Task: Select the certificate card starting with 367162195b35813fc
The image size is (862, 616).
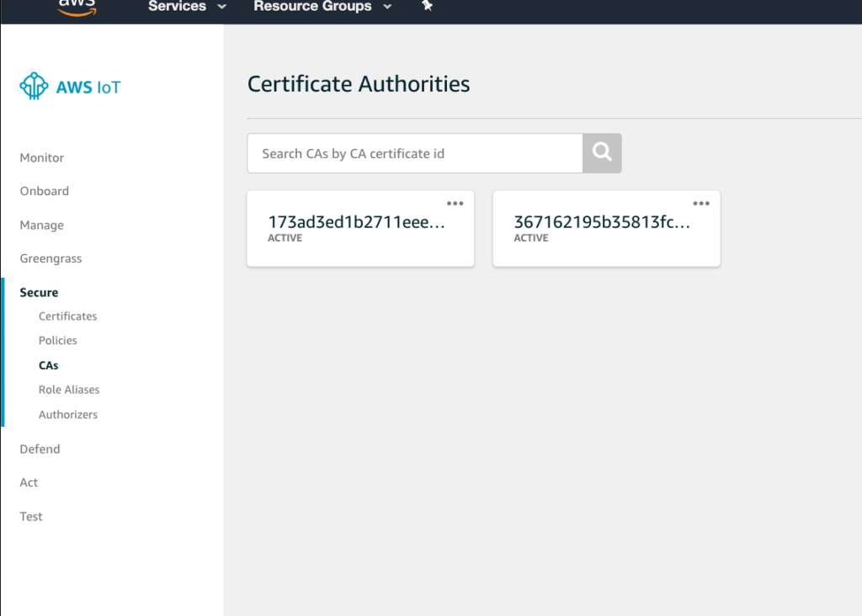Action: coord(606,228)
